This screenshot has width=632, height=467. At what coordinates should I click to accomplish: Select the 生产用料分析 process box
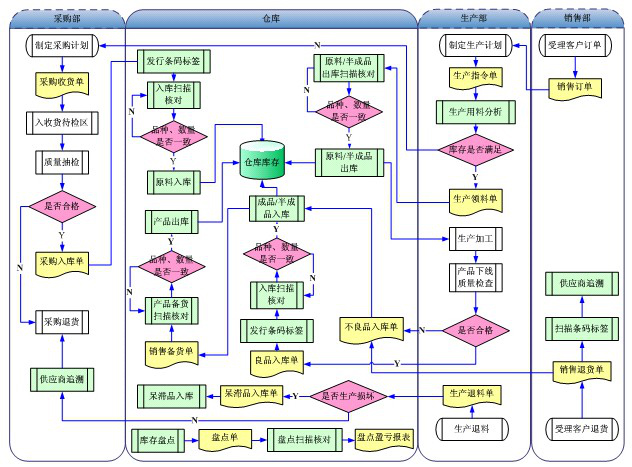[x=475, y=112]
